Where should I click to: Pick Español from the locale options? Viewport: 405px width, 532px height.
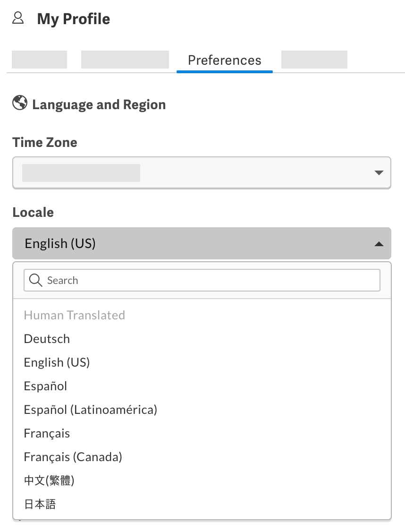click(45, 386)
